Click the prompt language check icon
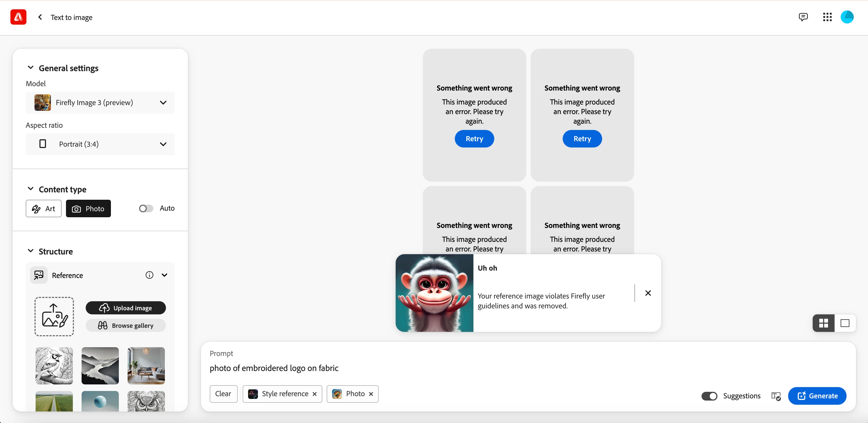Screen dimensions: 868x423 (x=776, y=396)
